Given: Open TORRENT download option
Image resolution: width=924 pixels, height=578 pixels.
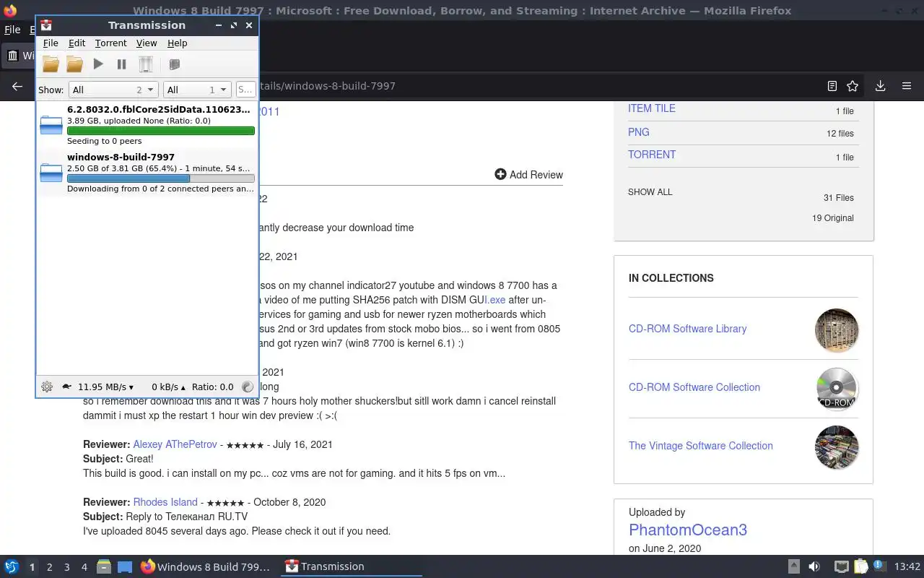Looking at the screenshot, I should click(652, 155).
